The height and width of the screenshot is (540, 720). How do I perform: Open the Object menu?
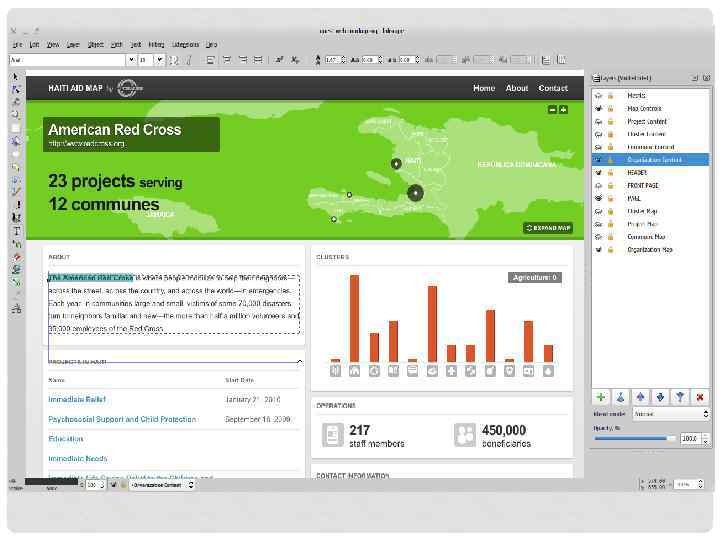pyautogui.click(x=95, y=45)
